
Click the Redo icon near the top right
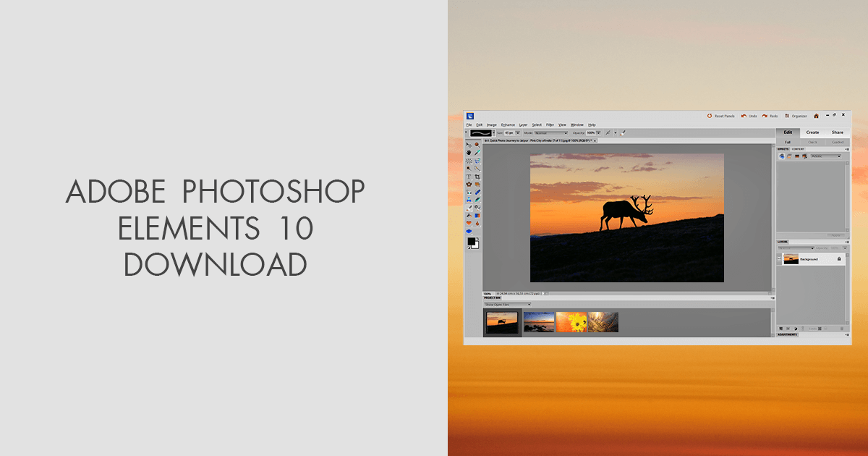tap(765, 116)
